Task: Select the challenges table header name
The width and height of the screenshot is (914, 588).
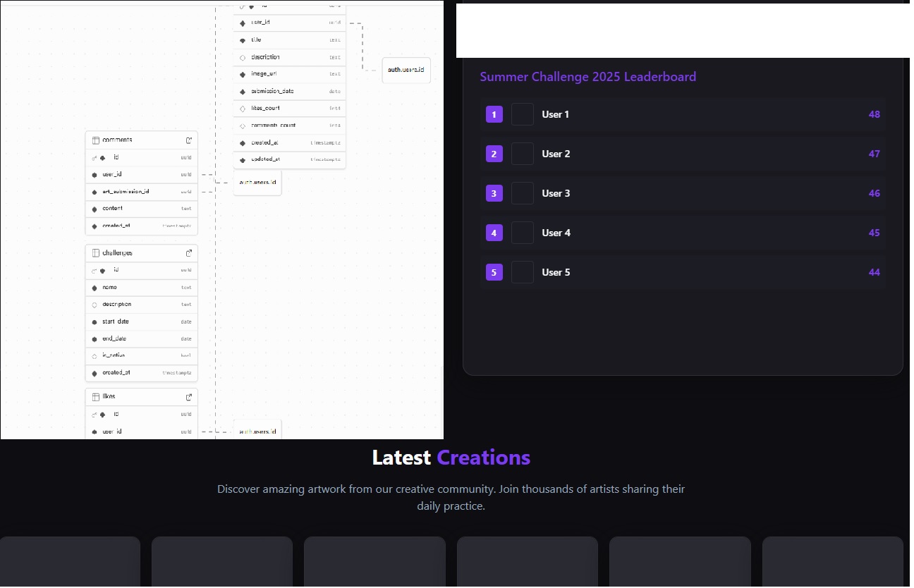Action: [x=117, y=253]
